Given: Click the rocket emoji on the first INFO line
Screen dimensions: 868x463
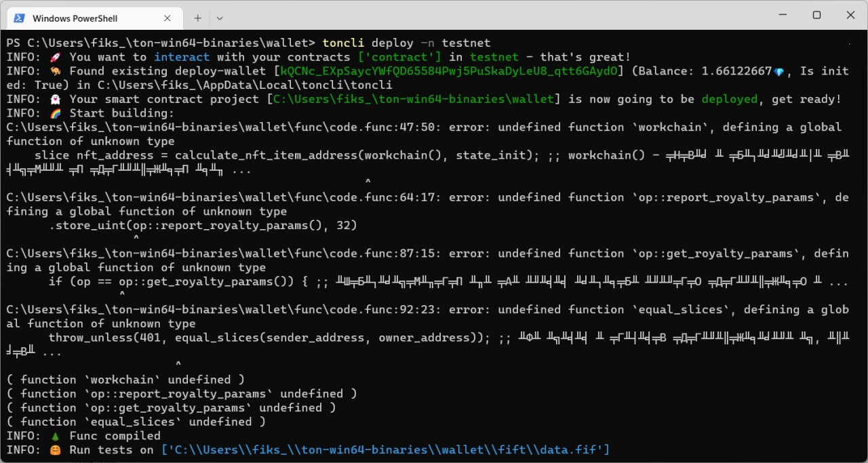Looking at the screenshot, I should tap(56, 57).
